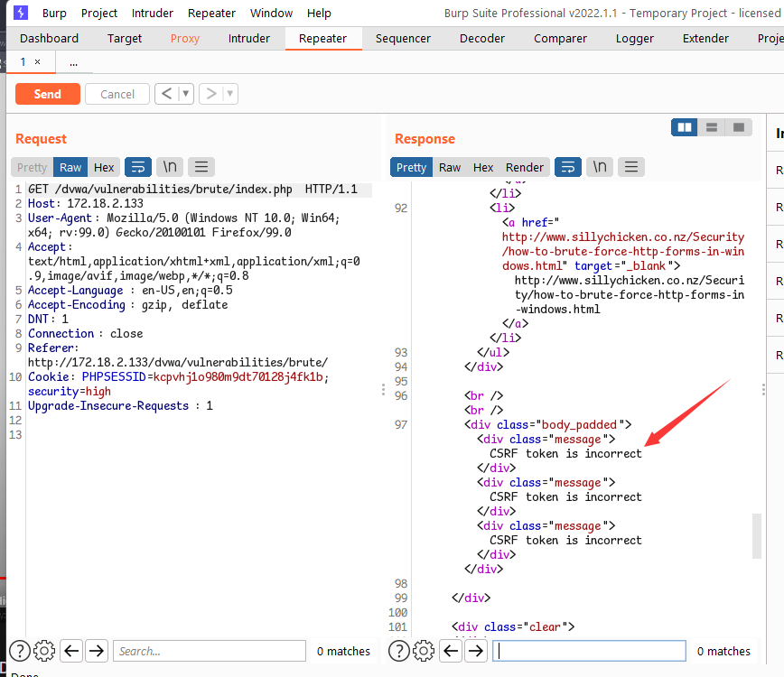The image size is (784, 677).
Task: Click the first 'CSRF token is incorrect' text
Action: [565, 454]
